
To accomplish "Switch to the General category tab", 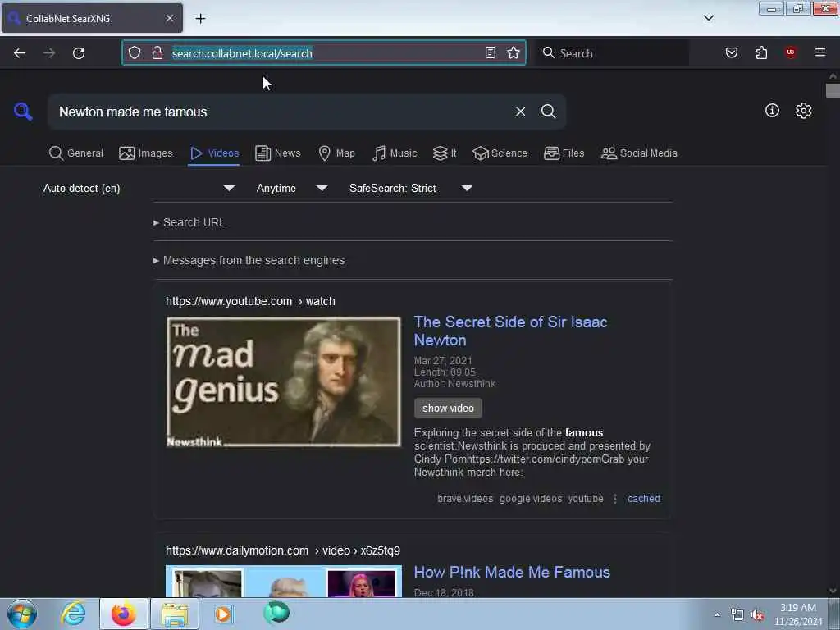I will tap(75, 153).
